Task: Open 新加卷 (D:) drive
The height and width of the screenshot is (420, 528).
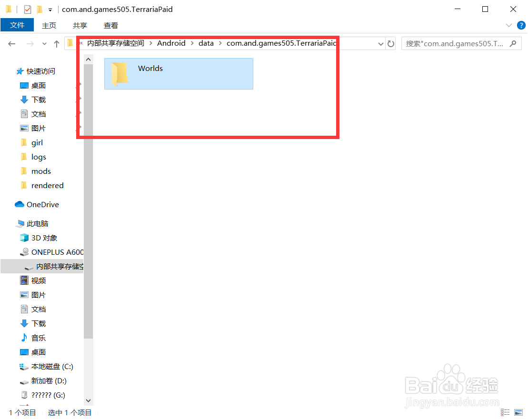Action: (43, 381)
